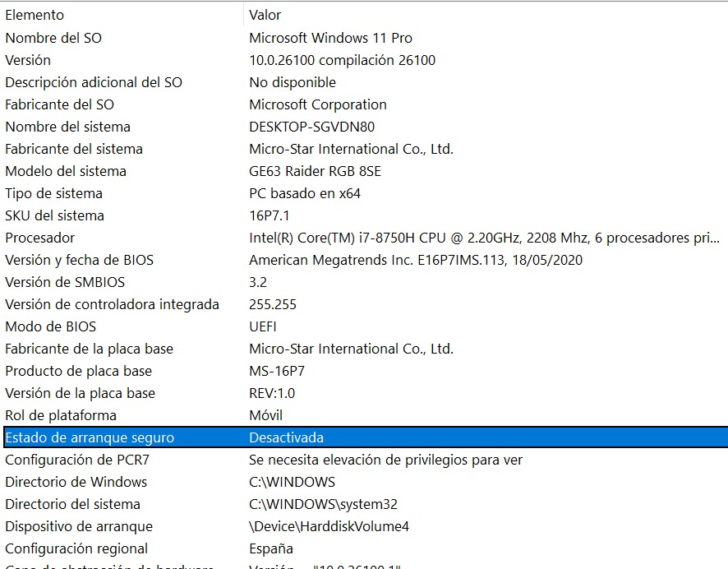Select Directorio del sistema row
This screenshot has height=569, width=728.
click(72, 505)
